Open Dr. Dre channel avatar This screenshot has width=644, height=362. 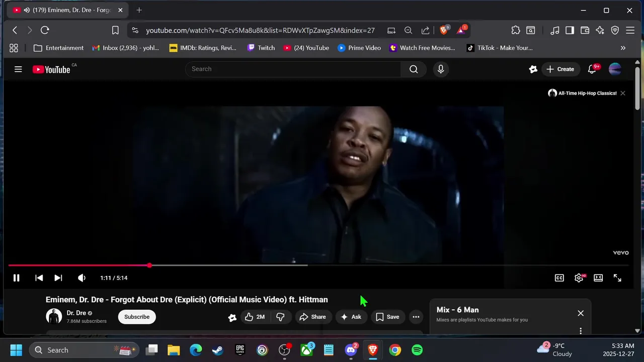[x=54, y=317]
